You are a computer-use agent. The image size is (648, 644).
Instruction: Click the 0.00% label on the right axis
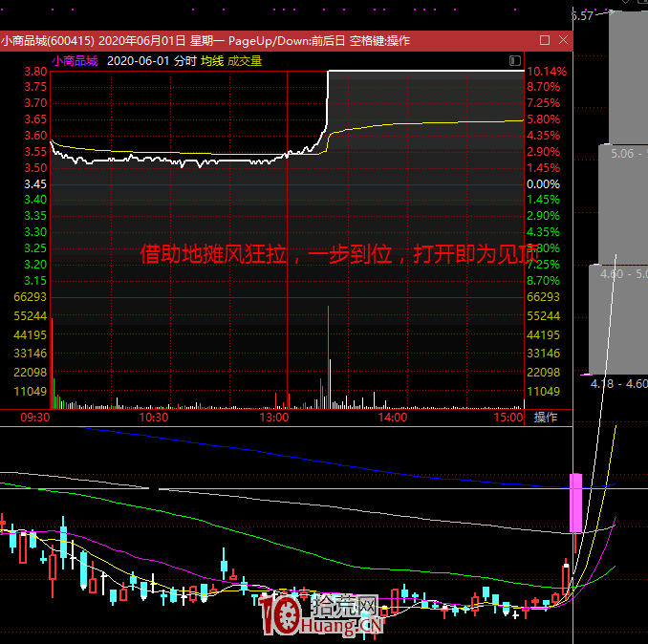coord(543,184)
